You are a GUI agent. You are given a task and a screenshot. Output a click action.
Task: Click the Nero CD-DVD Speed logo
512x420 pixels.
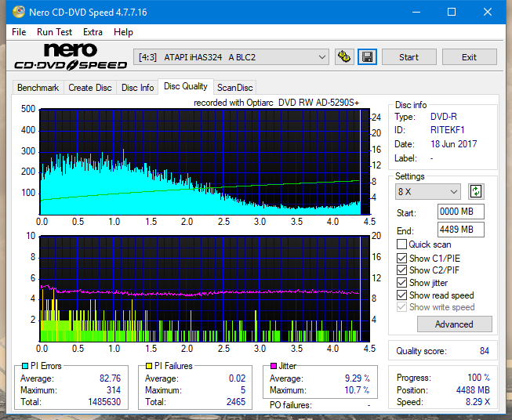pos(71,56)
